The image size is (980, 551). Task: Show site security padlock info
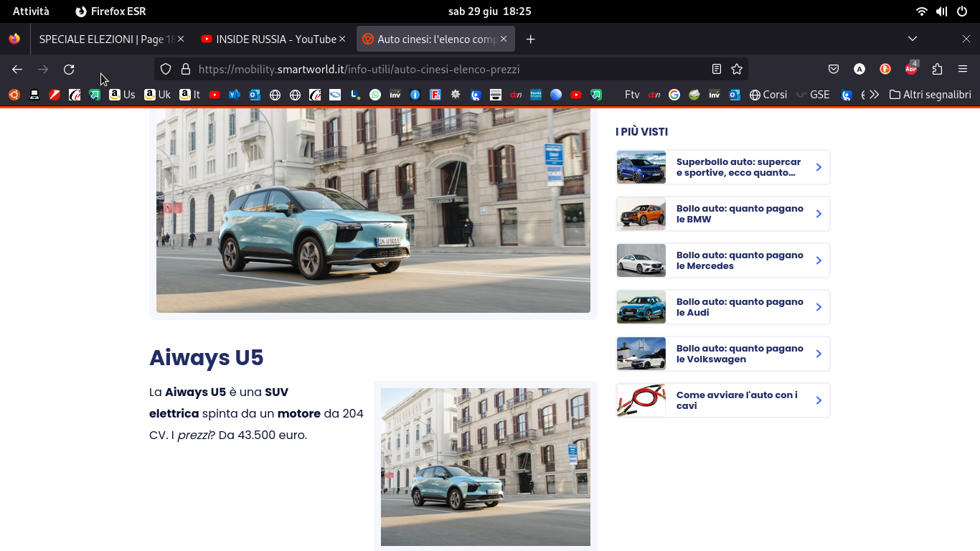(x=186, y=69)
